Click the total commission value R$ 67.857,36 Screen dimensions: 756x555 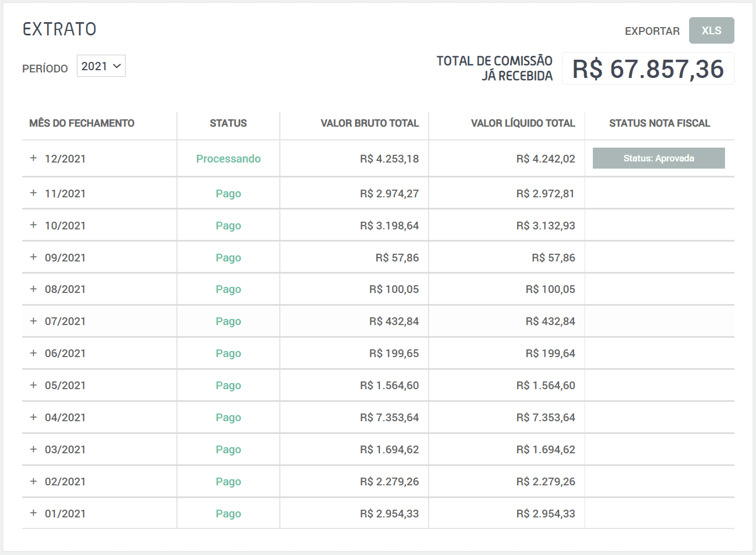coord(648,69)
